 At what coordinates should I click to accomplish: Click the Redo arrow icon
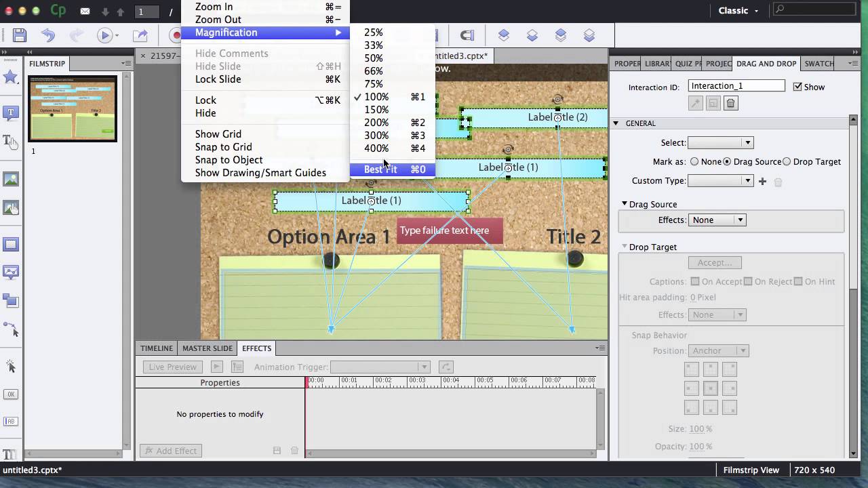tap(76, 35)
